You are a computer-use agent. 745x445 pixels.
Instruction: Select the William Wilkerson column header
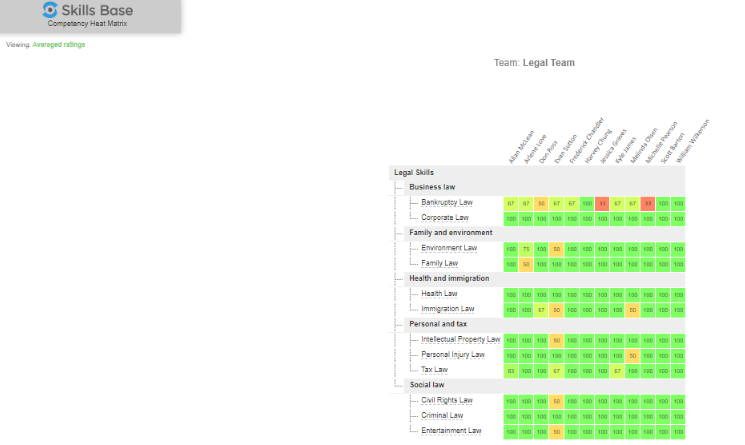pyautogui.click(x=690, y=142)
